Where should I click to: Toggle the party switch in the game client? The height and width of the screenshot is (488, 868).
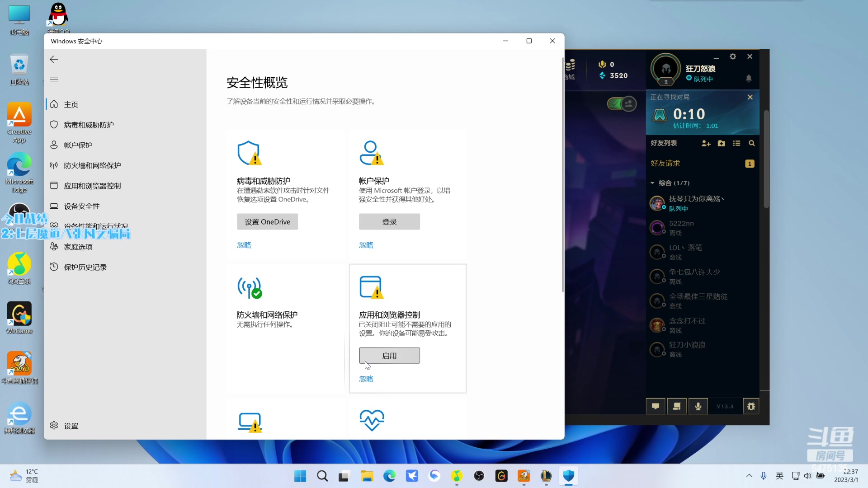(x=622, y=104)
